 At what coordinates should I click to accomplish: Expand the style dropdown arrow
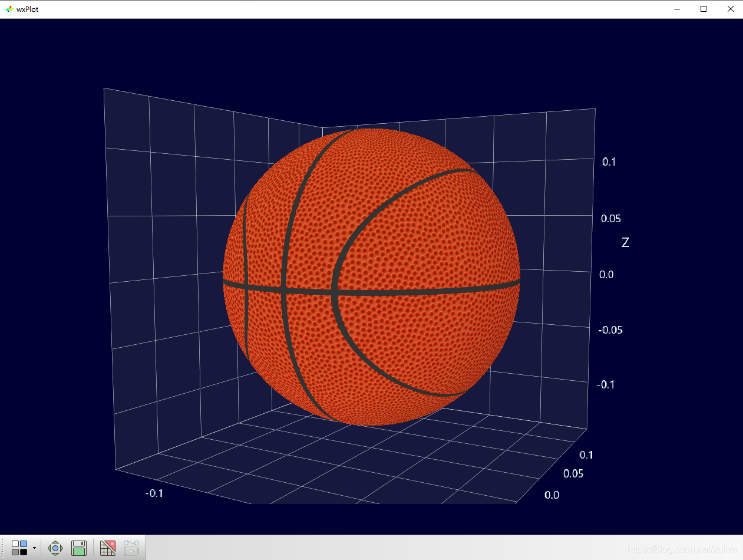(x=34, y=548)
